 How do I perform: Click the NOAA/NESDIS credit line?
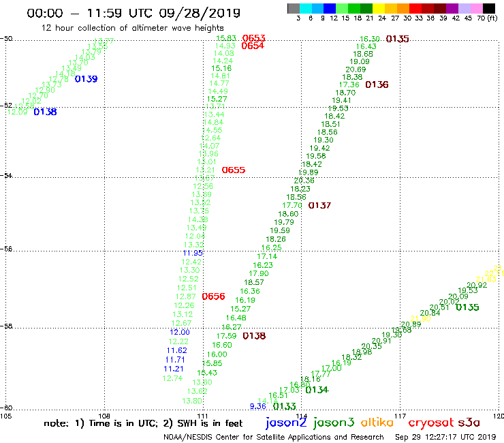click(274, 438)
